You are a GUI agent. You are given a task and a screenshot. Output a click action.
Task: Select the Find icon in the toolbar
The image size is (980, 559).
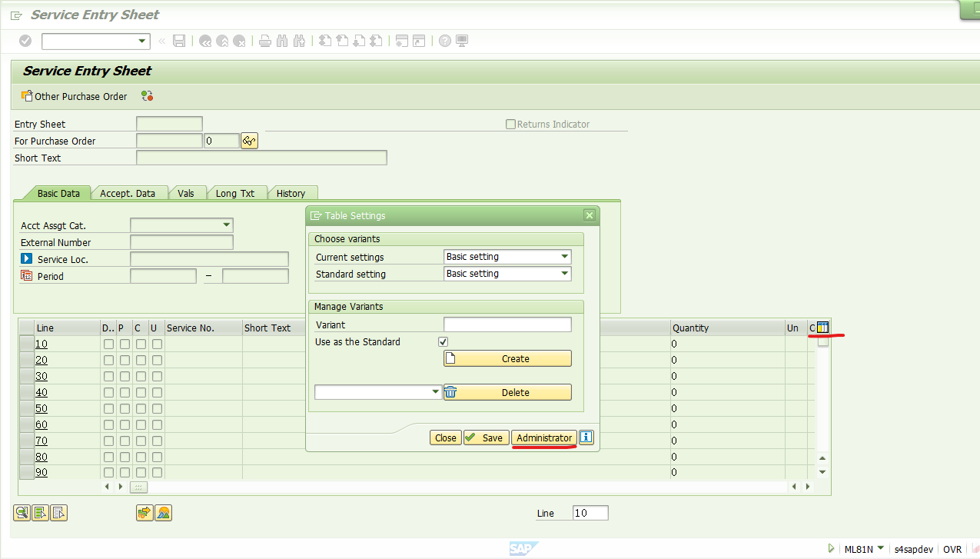[x=283, y=40]
